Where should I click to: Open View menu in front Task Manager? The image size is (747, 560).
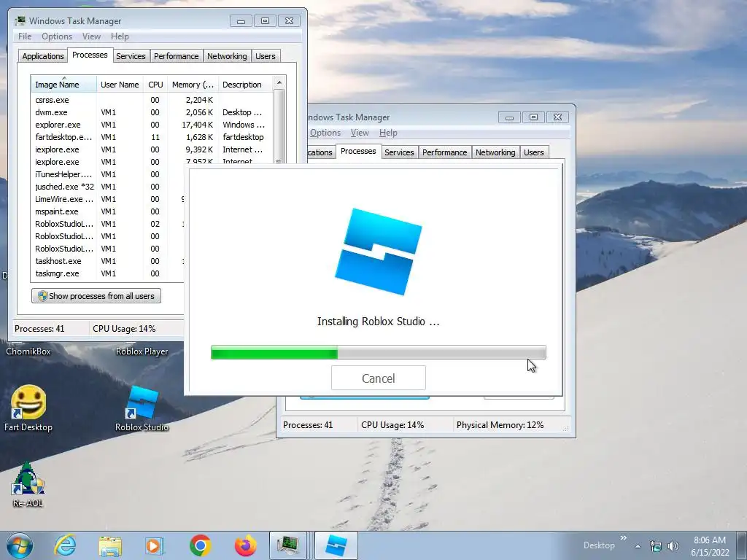click(91, 36)
